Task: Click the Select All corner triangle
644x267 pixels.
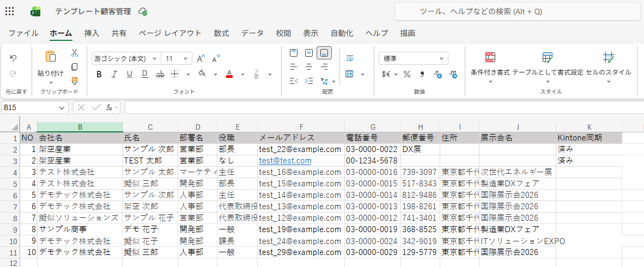Action: click(14, 127)
